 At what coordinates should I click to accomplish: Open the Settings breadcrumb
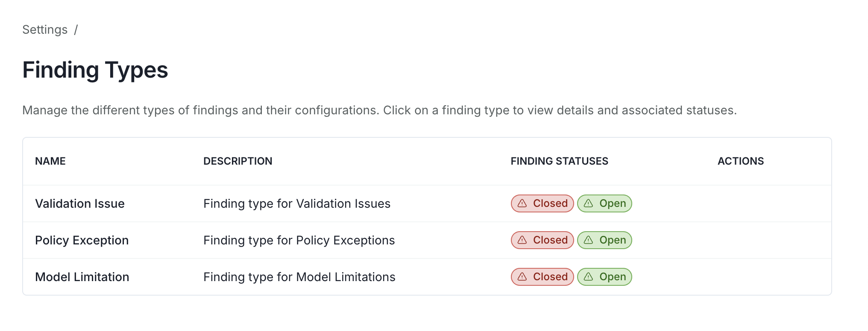point(45,29)
